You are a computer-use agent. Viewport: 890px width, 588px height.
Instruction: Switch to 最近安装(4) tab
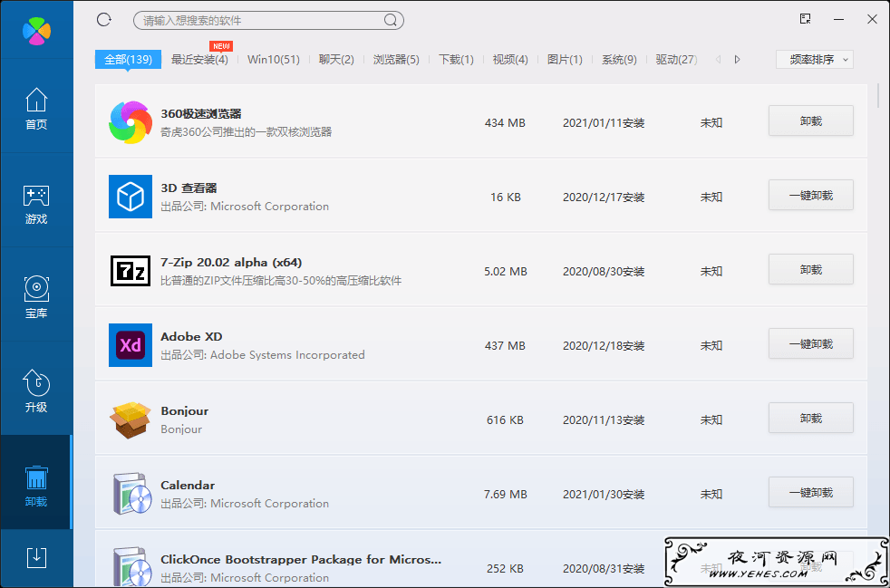199,60
